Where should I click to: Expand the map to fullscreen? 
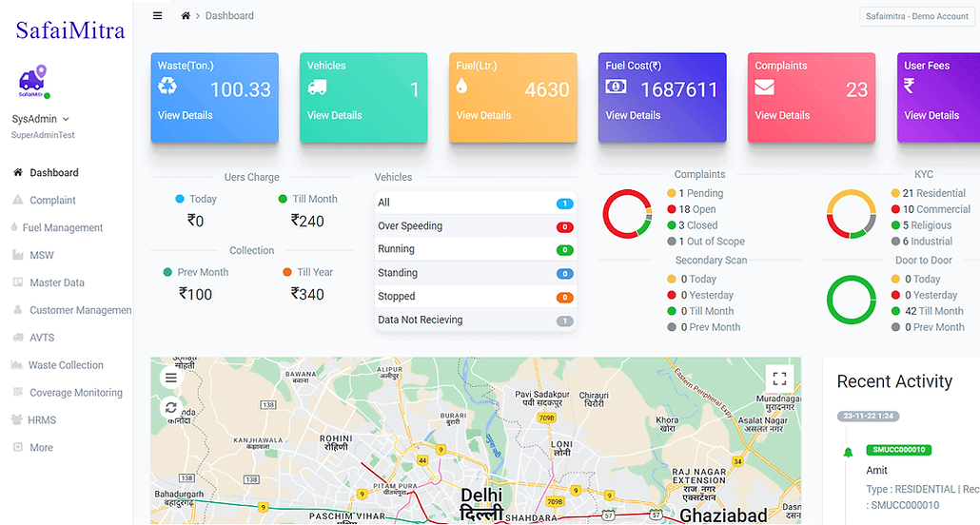click(x=779, y=379)
